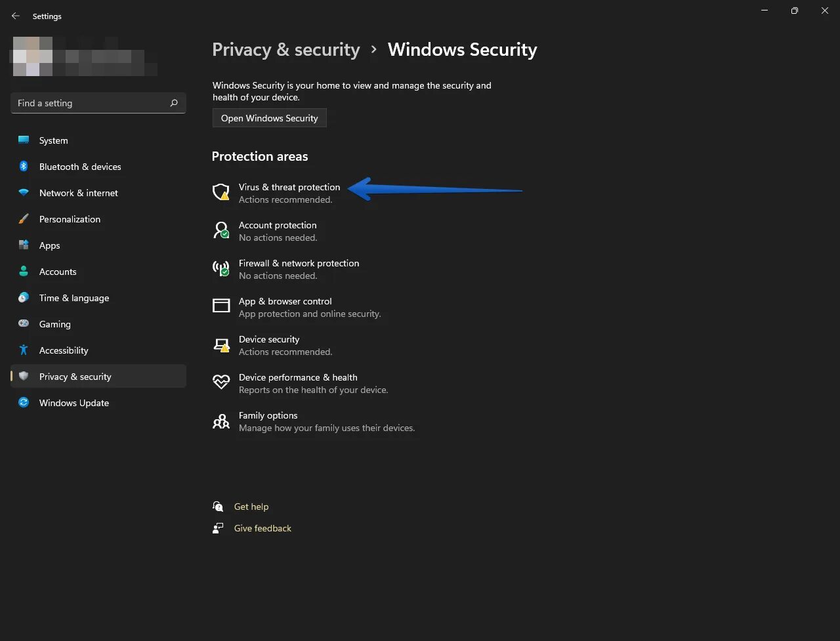Click the back arrow in Settings title bar
840x641 pixels.
[x=16, y=16]
